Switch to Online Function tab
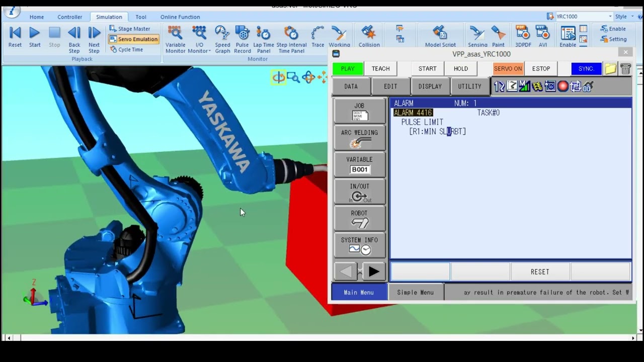Viewport: 644px width, 362px height. click(x=180, y=17)
